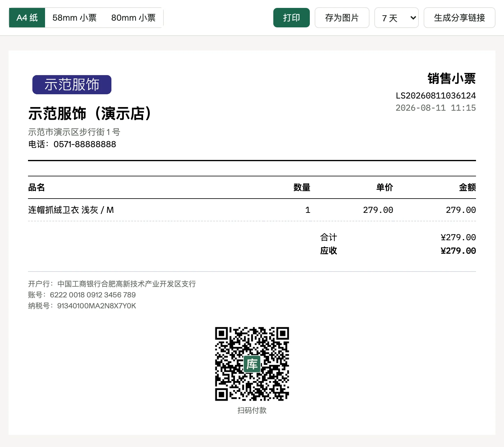Click the 合计 total label
The image size is (504, 447).
click(x=328, y=237)
